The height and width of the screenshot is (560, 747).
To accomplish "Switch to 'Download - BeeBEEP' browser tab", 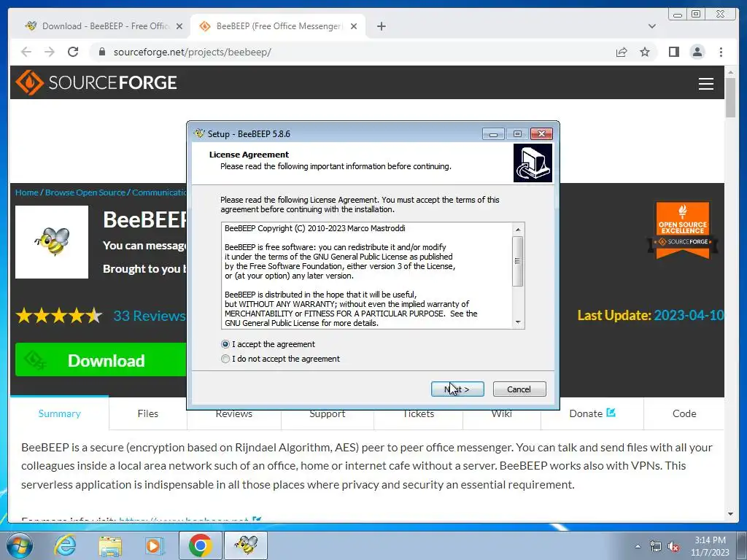I will [x=102, y=26].
